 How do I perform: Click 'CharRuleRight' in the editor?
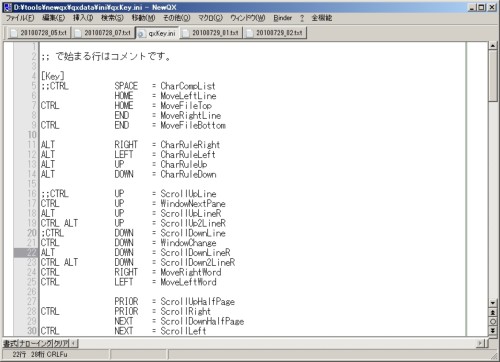tap(190, 145)
